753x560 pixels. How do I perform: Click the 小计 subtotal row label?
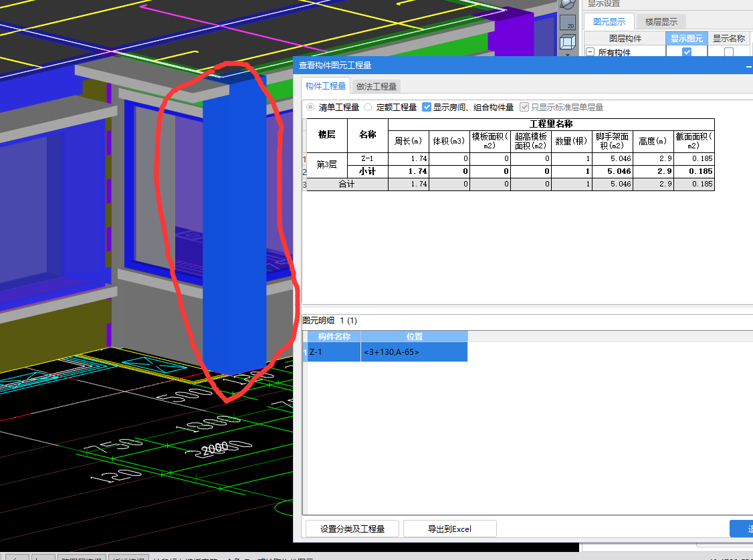pyautogui.click(x=367, y=171)
